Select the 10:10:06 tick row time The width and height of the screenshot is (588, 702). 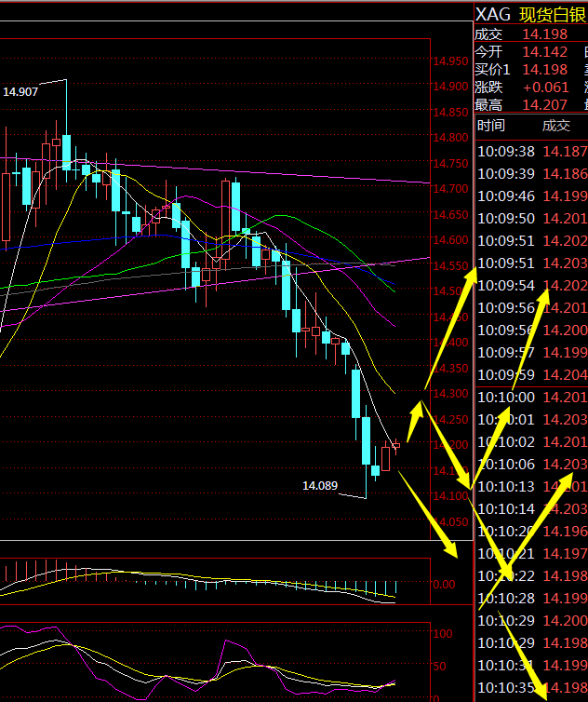[x=506, y=465]
